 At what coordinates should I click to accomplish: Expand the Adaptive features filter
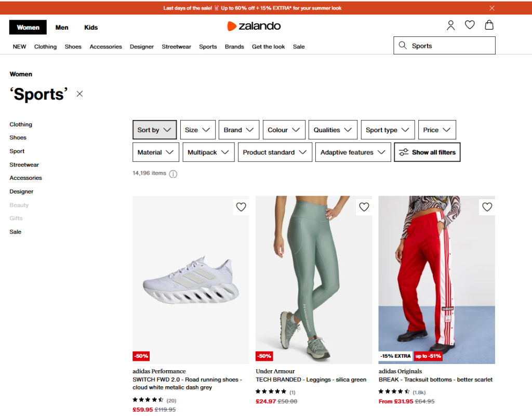[353, 152]
